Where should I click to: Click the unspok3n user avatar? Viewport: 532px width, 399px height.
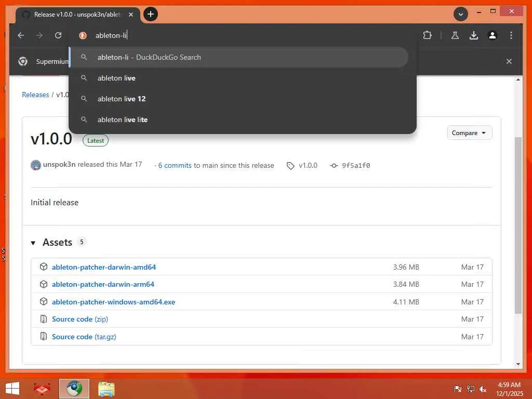[x=36, y=165]
